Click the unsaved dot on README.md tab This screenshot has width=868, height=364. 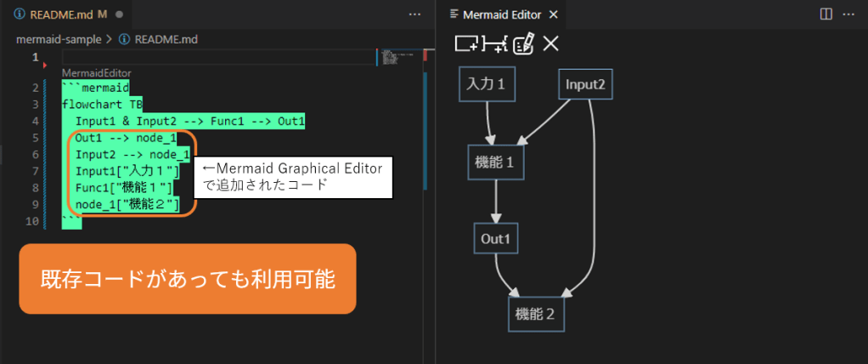(118, 15)
